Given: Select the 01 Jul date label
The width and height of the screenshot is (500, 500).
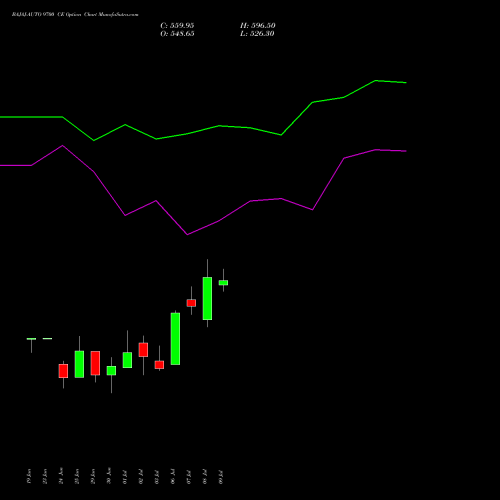Looking at the screenshot, I should (125, 477).
